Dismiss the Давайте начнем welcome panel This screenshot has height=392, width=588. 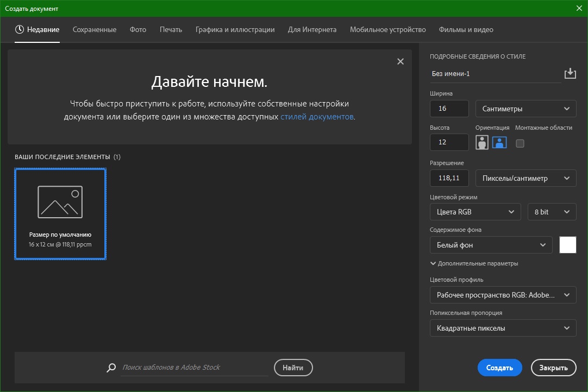[401, 61]
